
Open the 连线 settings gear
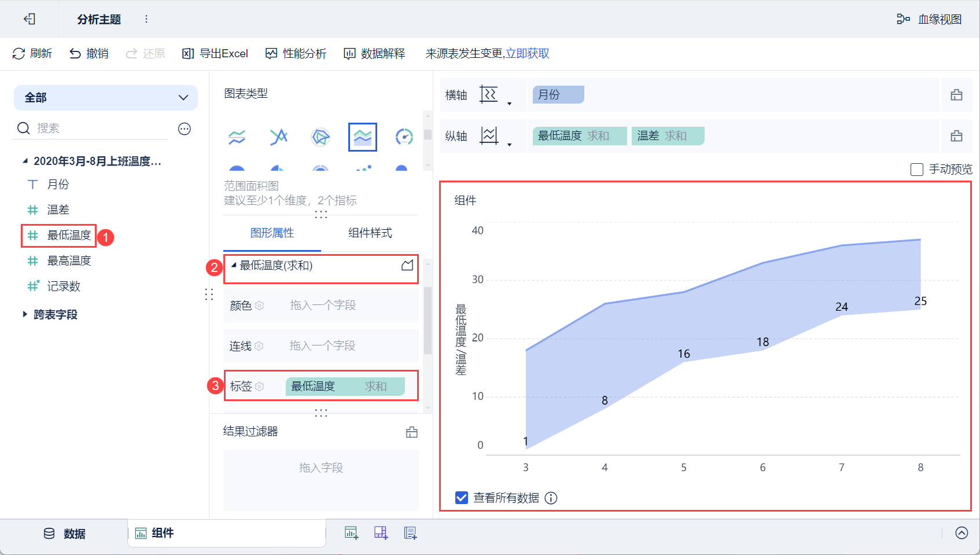coord(259,346)
